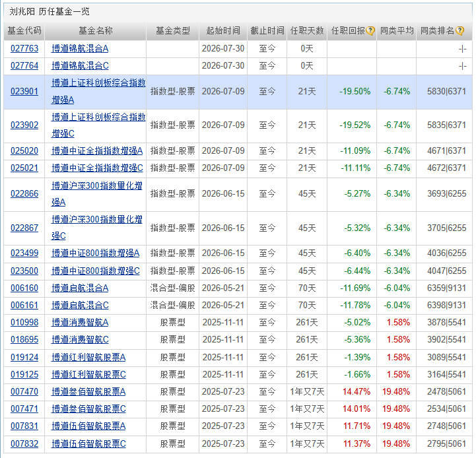Open 博道锦航混合A fund page
The width and height of the screenshot is (476, 458).
(80, 49)
